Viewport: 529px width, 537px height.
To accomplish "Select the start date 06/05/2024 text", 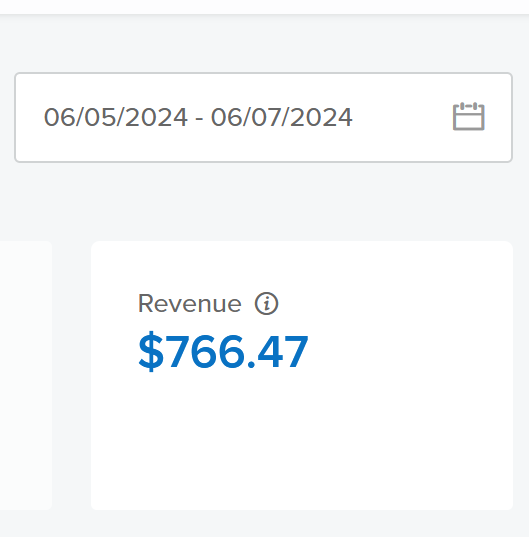I will click(x=116, y=117).
